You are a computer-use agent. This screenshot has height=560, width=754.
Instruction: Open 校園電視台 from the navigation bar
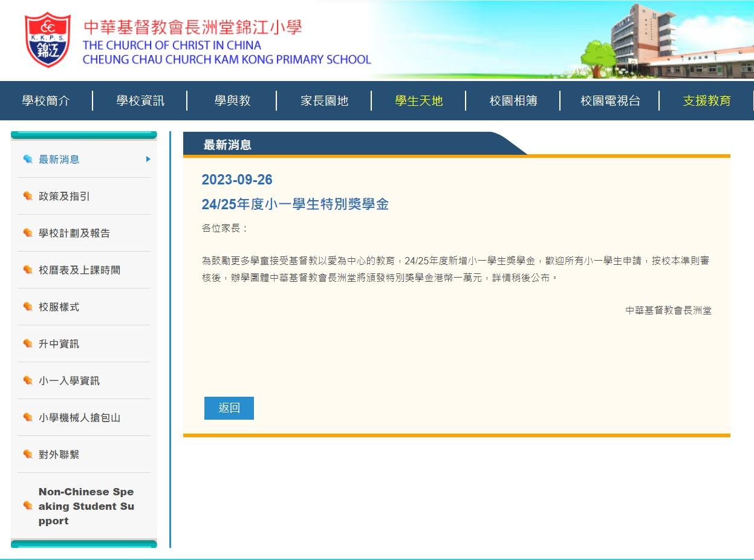point(610,101)
